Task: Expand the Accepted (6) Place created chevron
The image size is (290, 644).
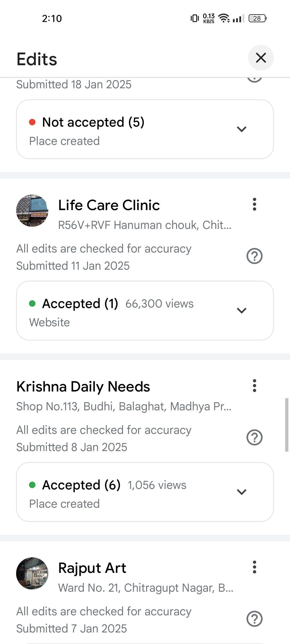Action: pyautogui.click(x=241, y=492)
